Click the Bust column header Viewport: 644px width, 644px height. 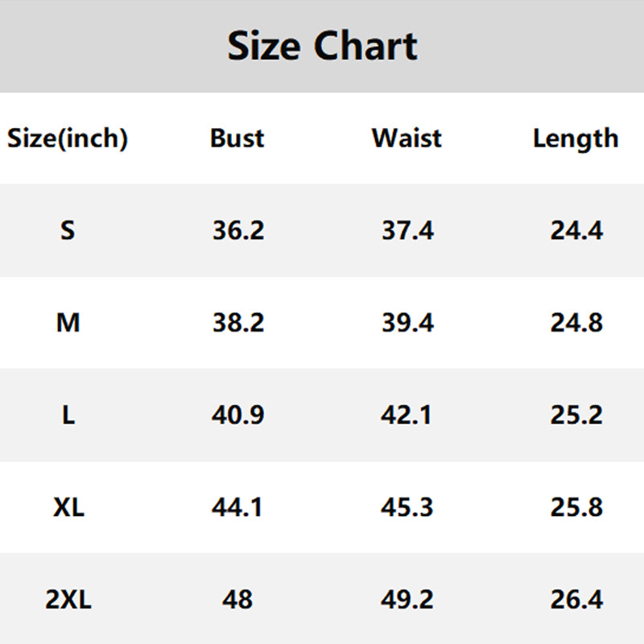coord(237,138)
